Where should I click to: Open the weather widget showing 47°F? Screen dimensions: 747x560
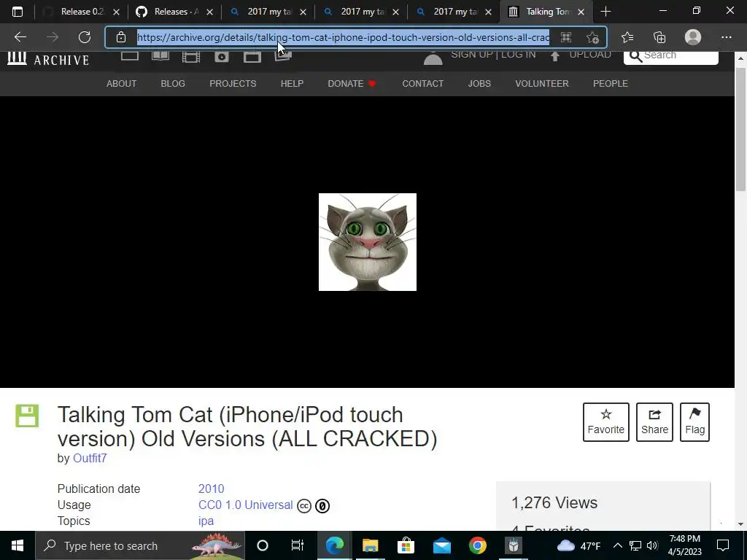(578, 545)
